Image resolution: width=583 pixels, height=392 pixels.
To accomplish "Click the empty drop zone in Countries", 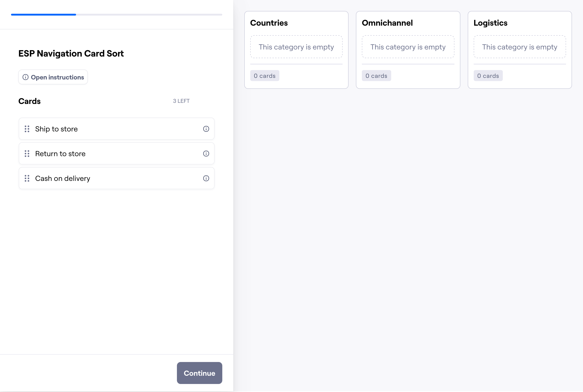I will pyautogui.click(x=296, y=47).
